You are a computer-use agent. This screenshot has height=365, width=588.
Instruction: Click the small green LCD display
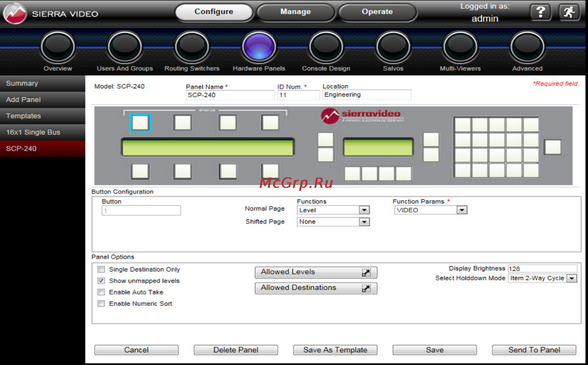click(x=378, y=147)
